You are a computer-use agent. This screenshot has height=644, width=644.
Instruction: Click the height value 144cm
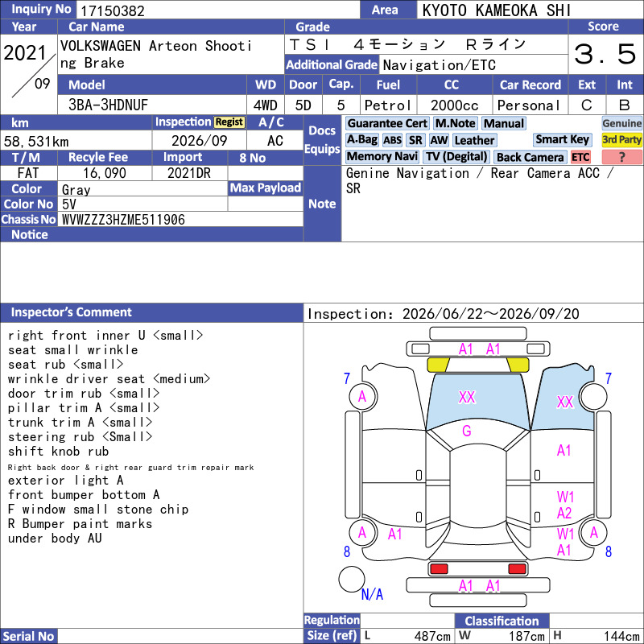[x=621, y=636]
